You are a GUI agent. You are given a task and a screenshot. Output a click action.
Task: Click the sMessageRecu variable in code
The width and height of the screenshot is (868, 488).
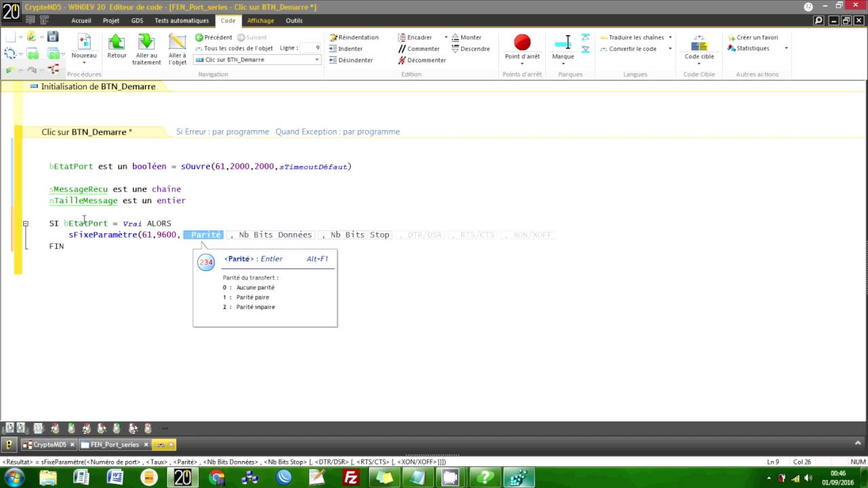click(79, 189)
